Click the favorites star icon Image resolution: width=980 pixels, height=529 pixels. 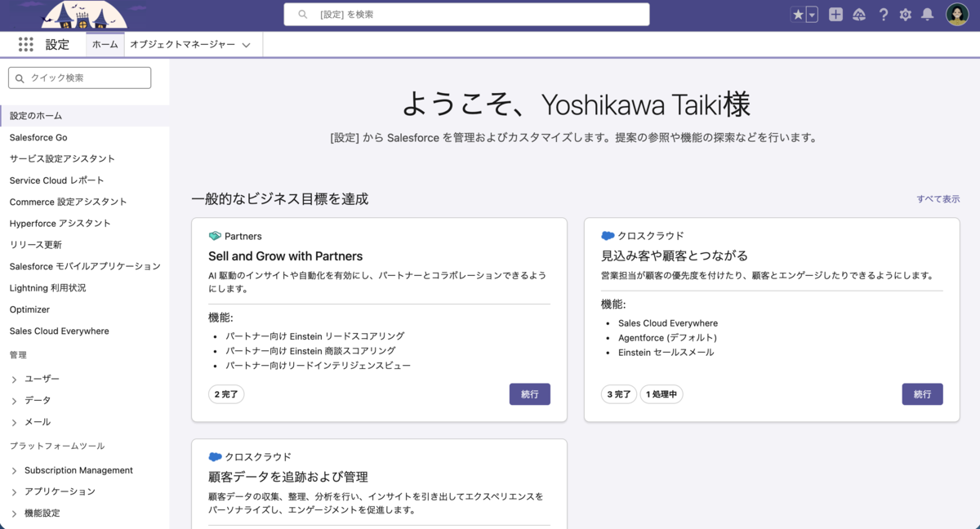pos(798,15)
